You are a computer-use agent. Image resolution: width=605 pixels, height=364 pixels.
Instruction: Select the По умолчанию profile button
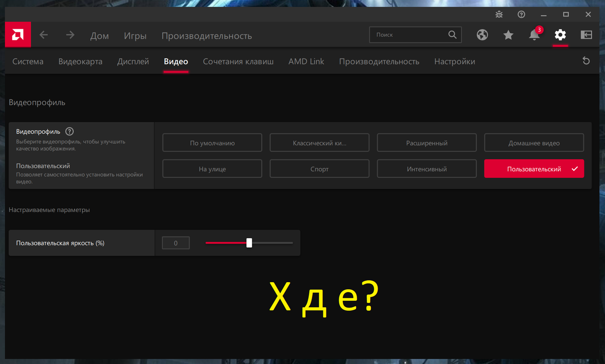tap(212, 142)
